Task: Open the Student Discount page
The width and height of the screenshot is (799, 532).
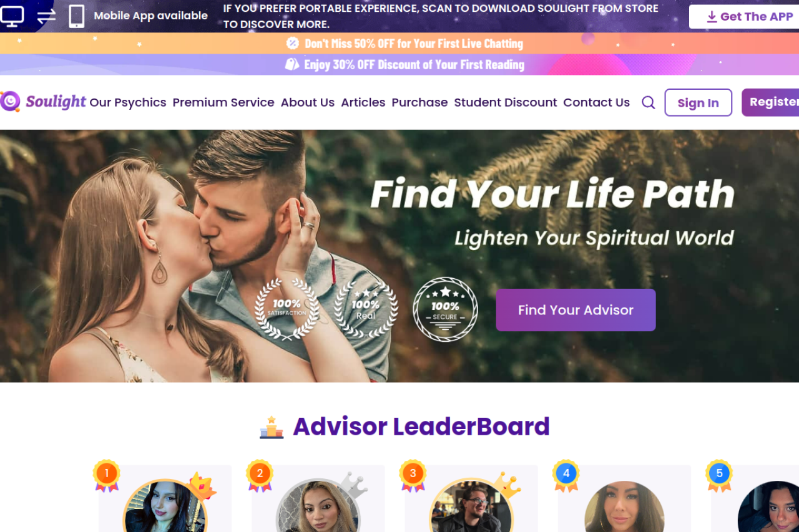Action: [x=506, y=102]
